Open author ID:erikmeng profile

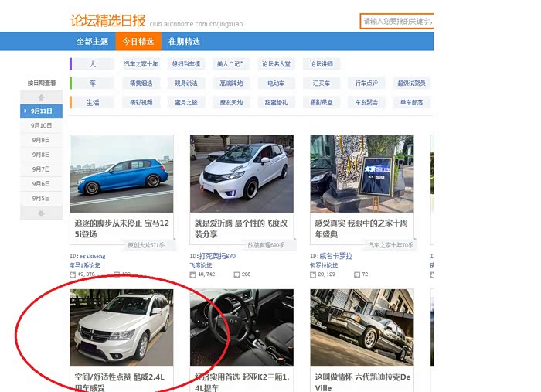pos(87,256)
